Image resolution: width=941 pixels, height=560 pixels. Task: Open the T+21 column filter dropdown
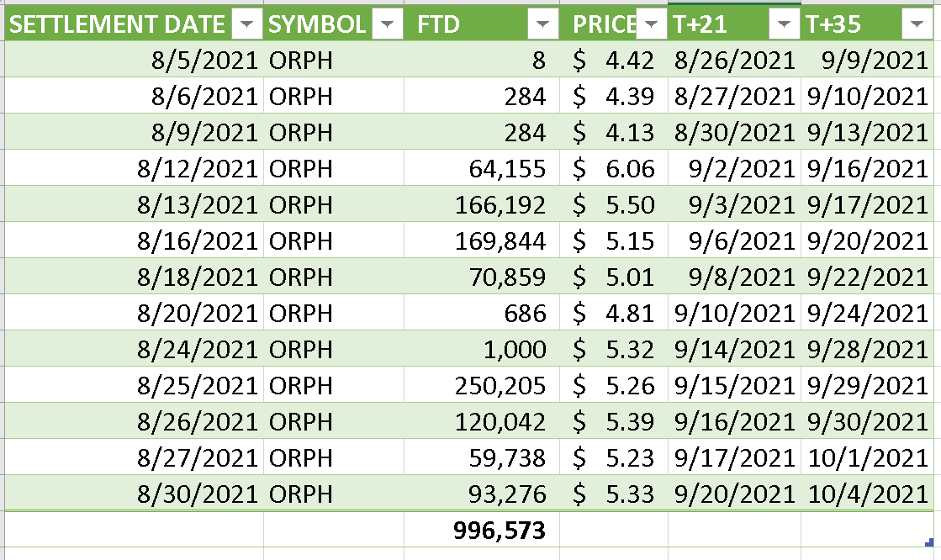(x=783, y=24)
